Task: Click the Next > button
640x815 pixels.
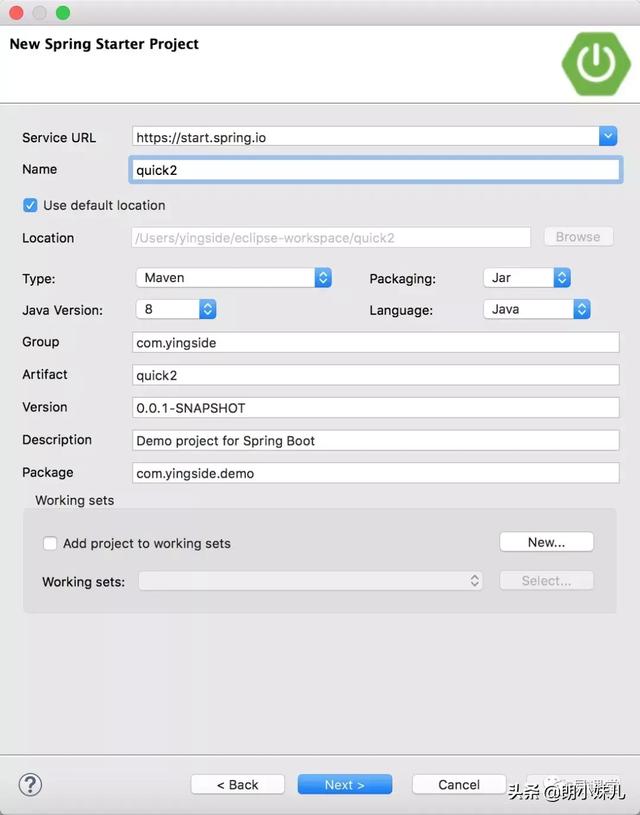Action: point(345,784)
